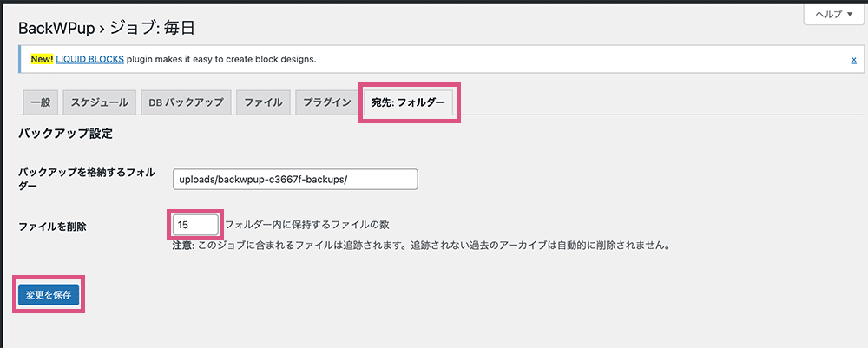Go to the ファイル tab
868x348 pixels.
point(262,102)
